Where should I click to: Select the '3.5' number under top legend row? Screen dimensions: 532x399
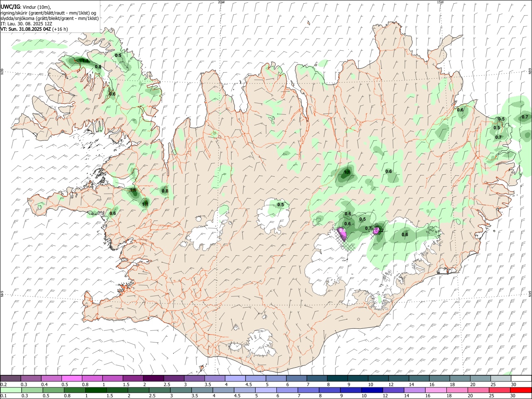(208, 384)
